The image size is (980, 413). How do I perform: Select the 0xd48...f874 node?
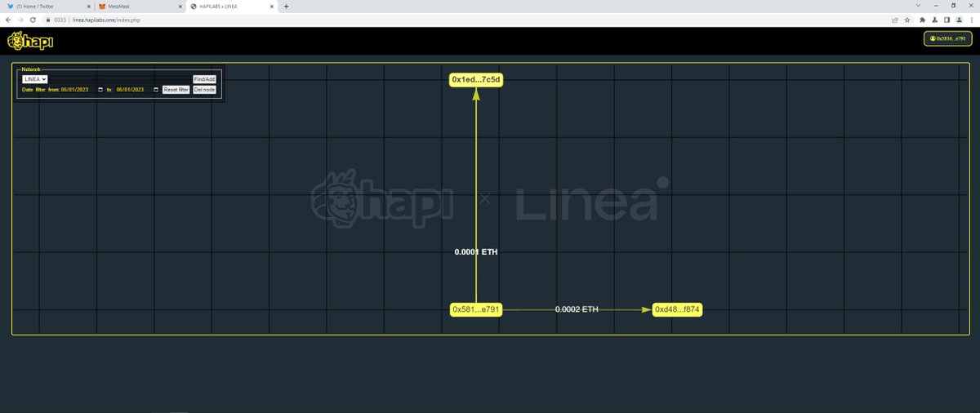tap(677, 309)
